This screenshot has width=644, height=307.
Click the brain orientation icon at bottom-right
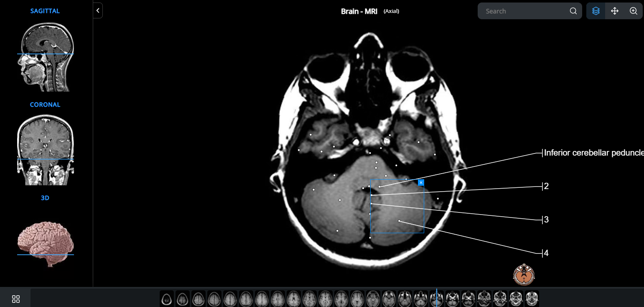click(524, 274)
